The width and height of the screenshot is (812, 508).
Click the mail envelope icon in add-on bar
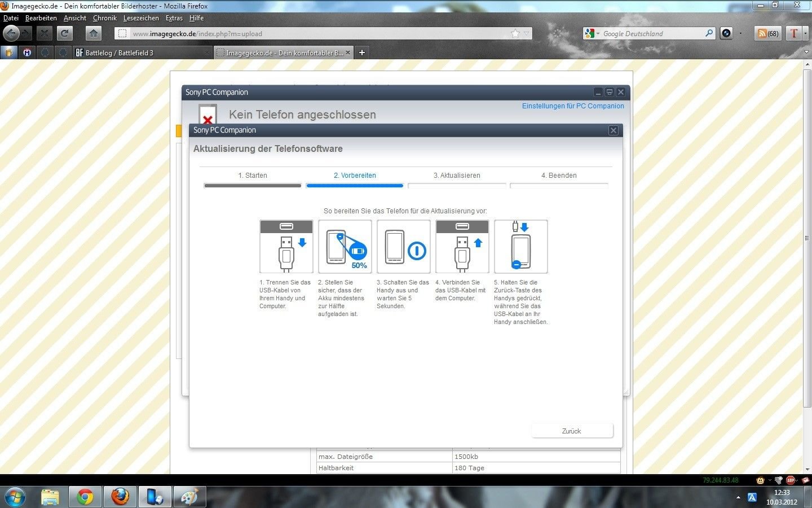coord(805,480)
